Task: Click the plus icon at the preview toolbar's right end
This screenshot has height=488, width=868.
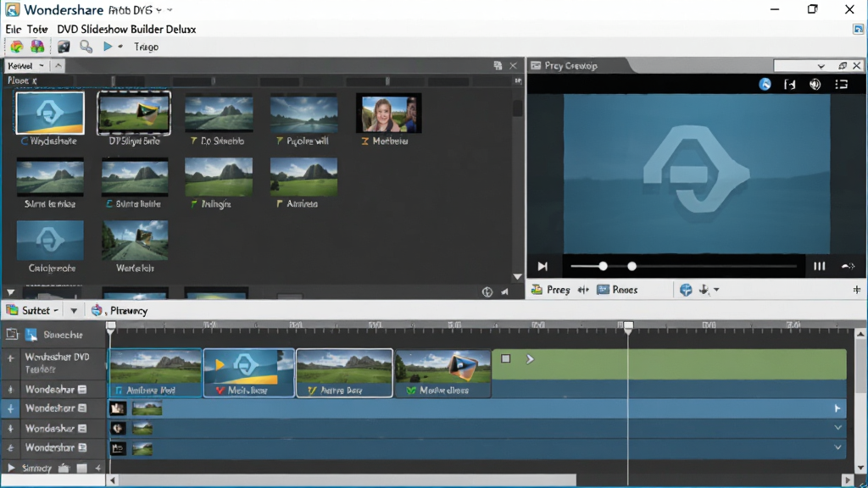Action: pyautogui.click(x=856, y=290)
